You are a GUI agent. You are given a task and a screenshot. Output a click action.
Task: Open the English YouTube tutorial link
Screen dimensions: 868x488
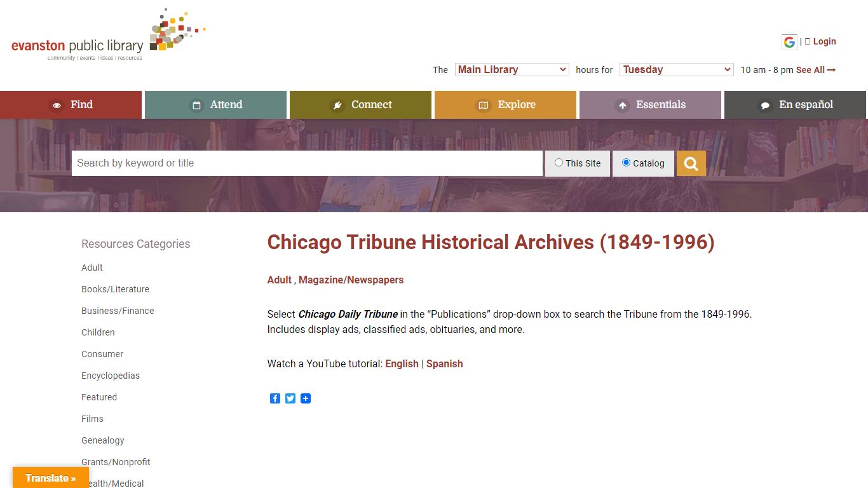[x=402, y=363]
